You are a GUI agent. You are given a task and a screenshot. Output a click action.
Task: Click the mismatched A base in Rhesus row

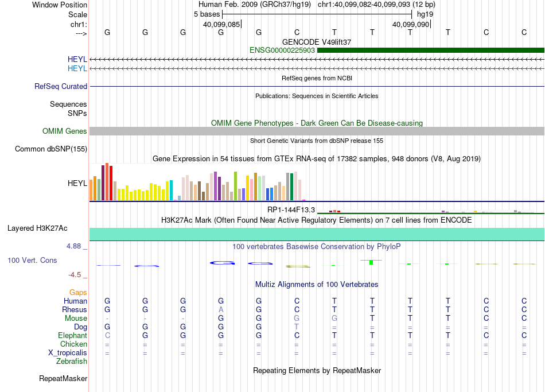pyautogui.click(x=221, y=309)
